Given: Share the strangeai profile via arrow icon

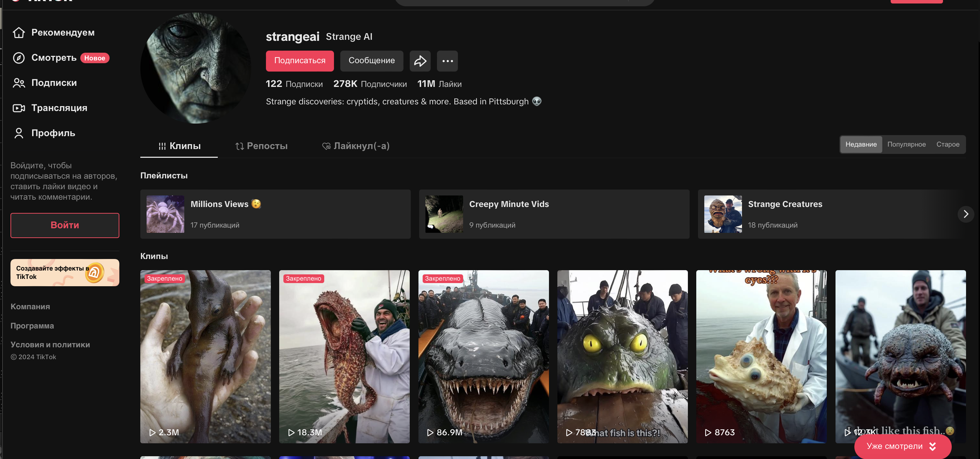Looking at the screenshot, I should click(x=420, y=61).
